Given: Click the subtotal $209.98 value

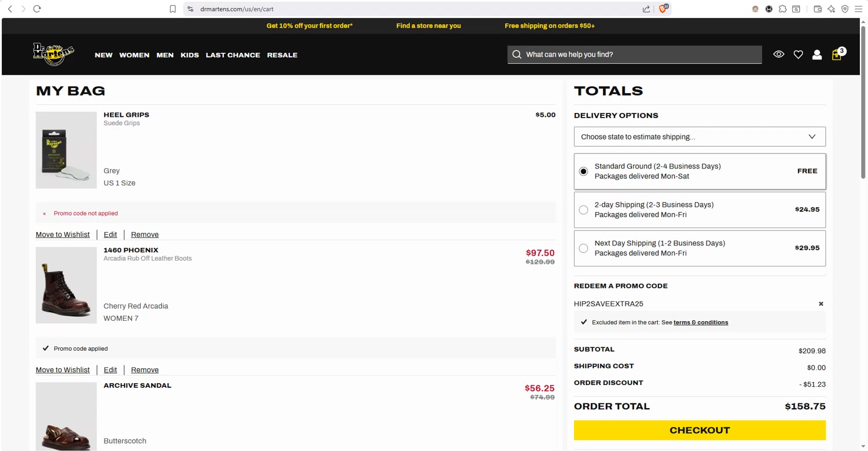Looking at the screenshot, I should pos(812,351).
